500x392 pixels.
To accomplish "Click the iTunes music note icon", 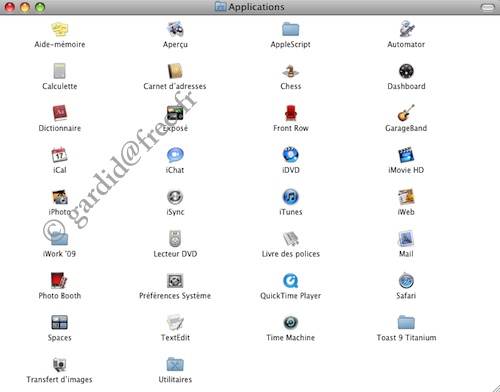I will (x=291, y=197).
